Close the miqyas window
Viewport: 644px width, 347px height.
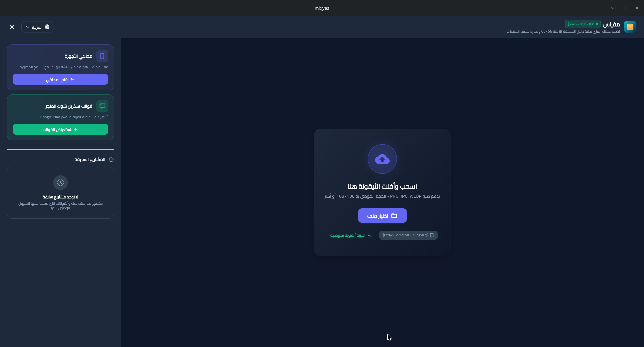pyautogui.click(x=637, y=8)
